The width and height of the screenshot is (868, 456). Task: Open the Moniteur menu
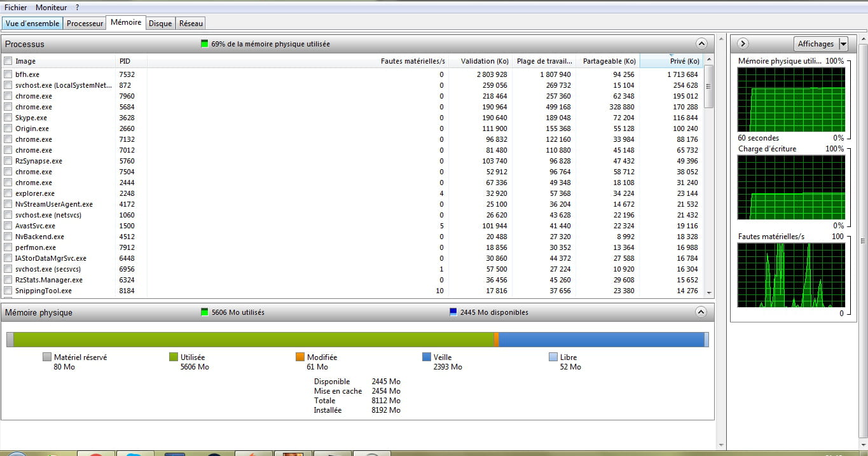(51, 8)
